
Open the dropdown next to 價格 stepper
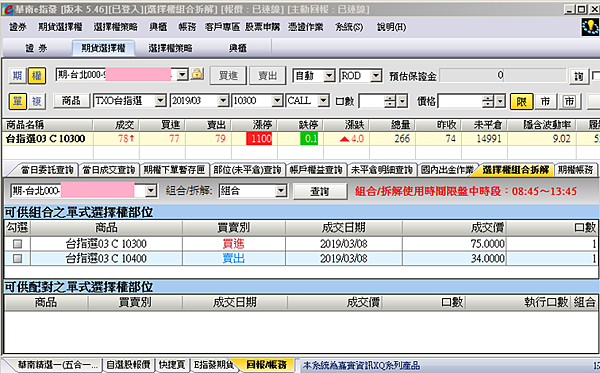click(x=501, y=101)
